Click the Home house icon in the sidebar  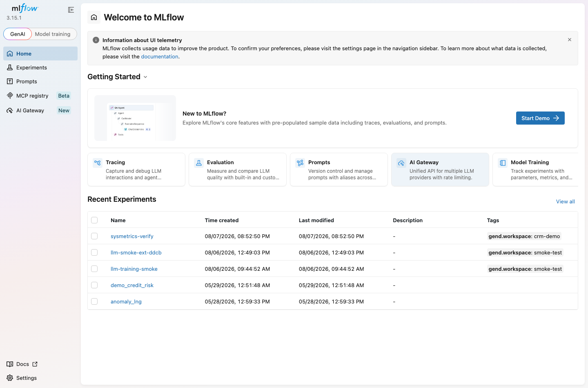pos(10,54)
